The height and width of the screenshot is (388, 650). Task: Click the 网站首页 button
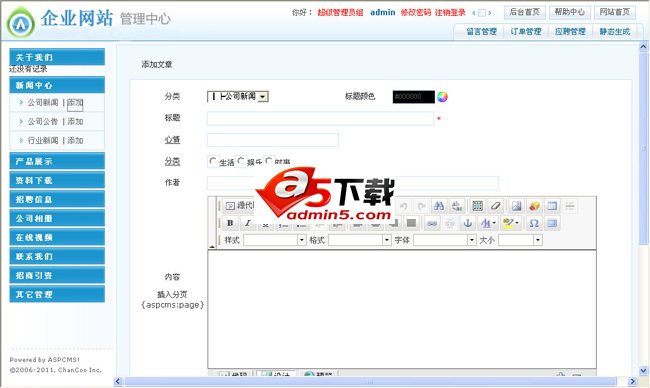pyautogui.click(x=614, y=12)
